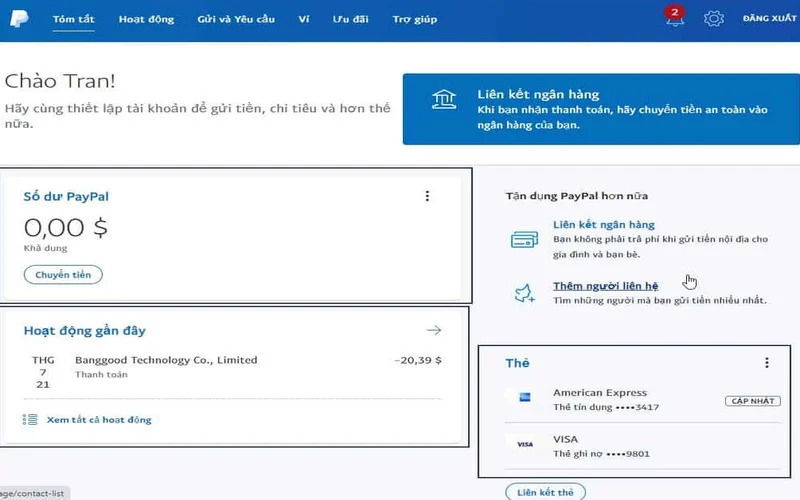This screenshot has height=500, width=800.
Task: Switch to the Hoạt động tab
Action: click(146, 19)
